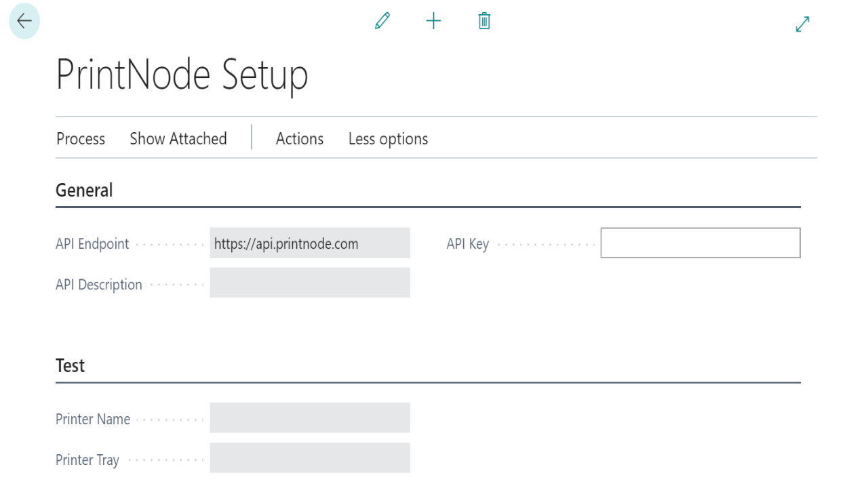Screen dimensions: 868x488
Task: Click the API Endpoint label
Action: click(92, 244)
